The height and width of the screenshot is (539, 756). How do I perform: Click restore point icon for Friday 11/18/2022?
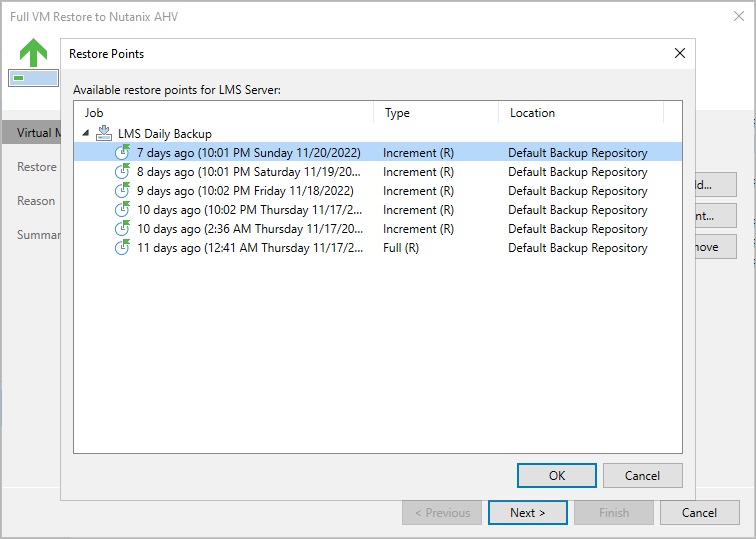(122, 191)
